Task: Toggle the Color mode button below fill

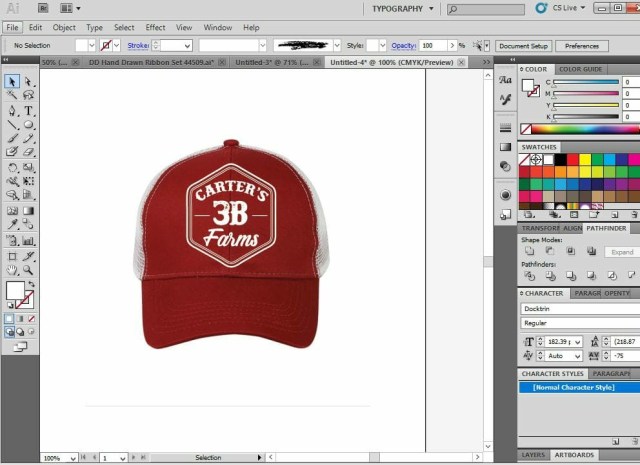Action: [x=9, y=319]
